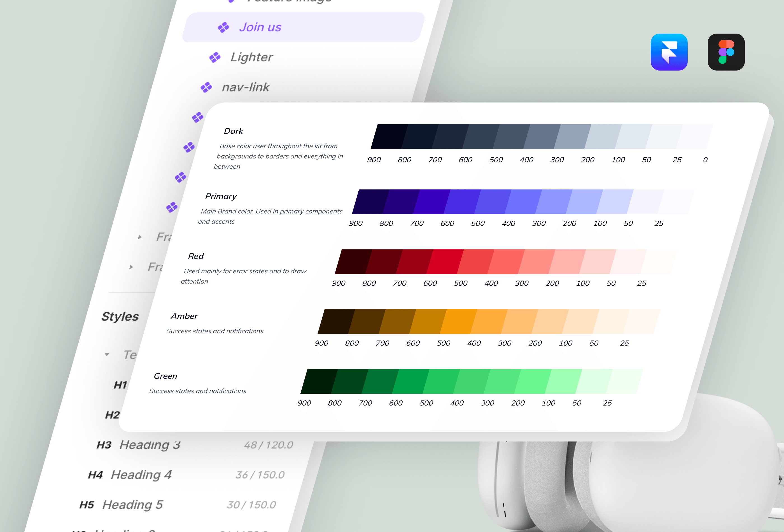Click the Dark palette title
Image resolution: width=784 pixels, height=532 pixels.
pyautogui.click(x=234, y=131)
